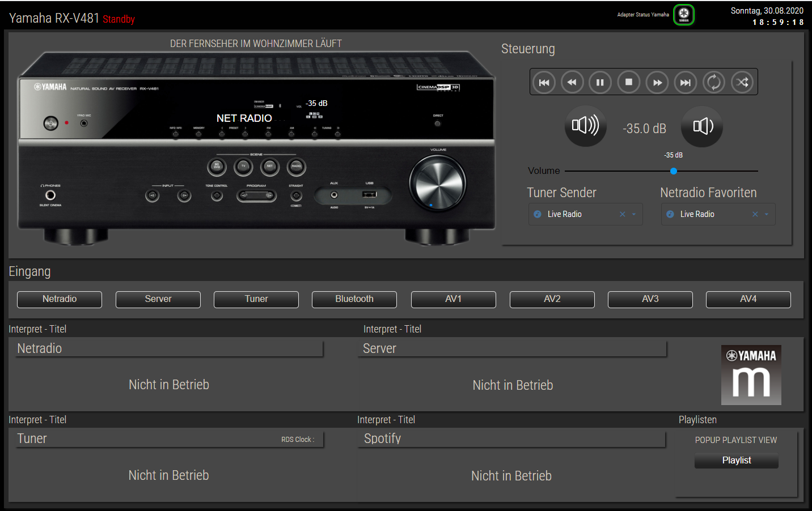Increase volume with the loud speaker button
This screenshot has width=812, height=511.
[x=585, y=126]
